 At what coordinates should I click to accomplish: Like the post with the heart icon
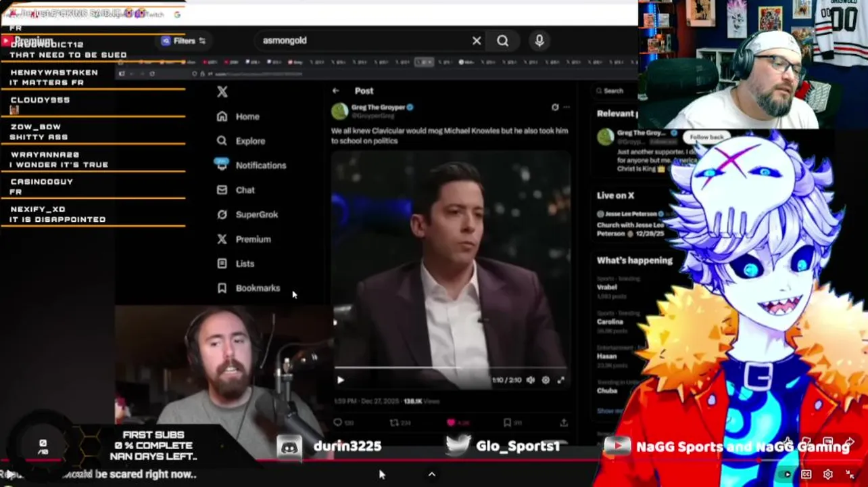[x=451, y=423]
